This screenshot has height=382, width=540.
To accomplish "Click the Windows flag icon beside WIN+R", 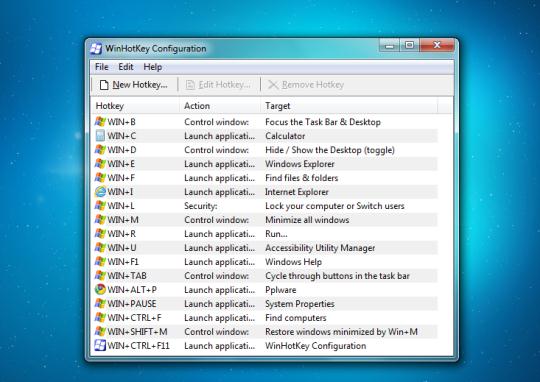I will pyautogui.click(x=100, y=234).
